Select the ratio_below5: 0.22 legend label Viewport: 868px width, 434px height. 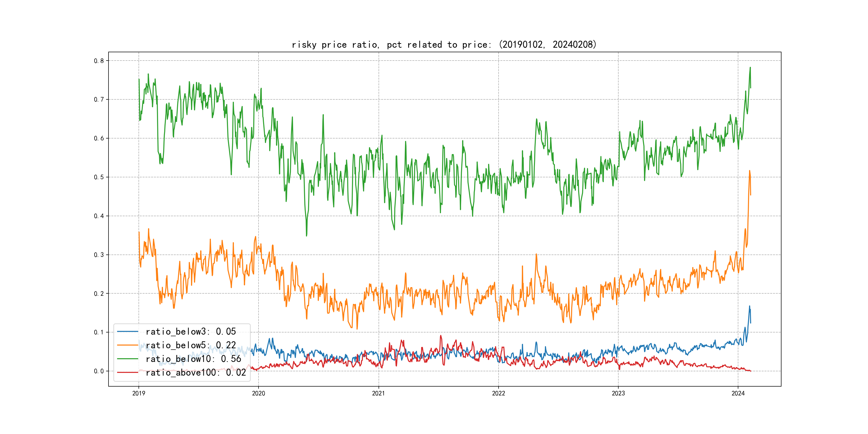191,345
